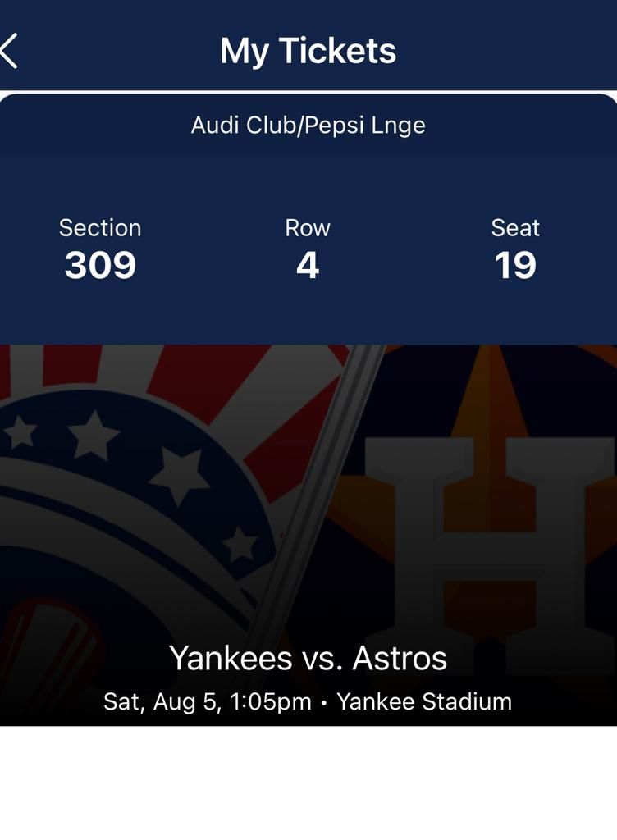This screenshot has width=617, height=840.
Task: Select the Audi Club/Pepsi Lnge label
Action: [308, 126]
